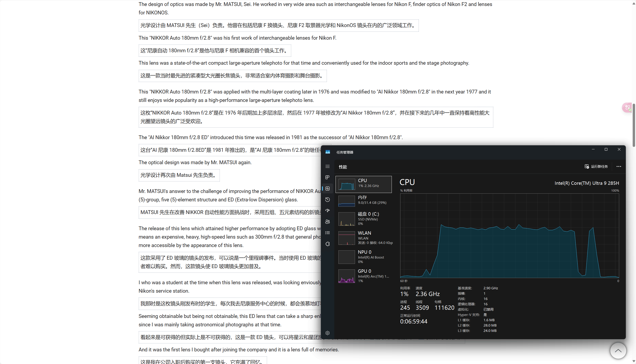Open the App history icon
Image resolution: width=636 pixels, height=364 pixels.
click(328, 199)
